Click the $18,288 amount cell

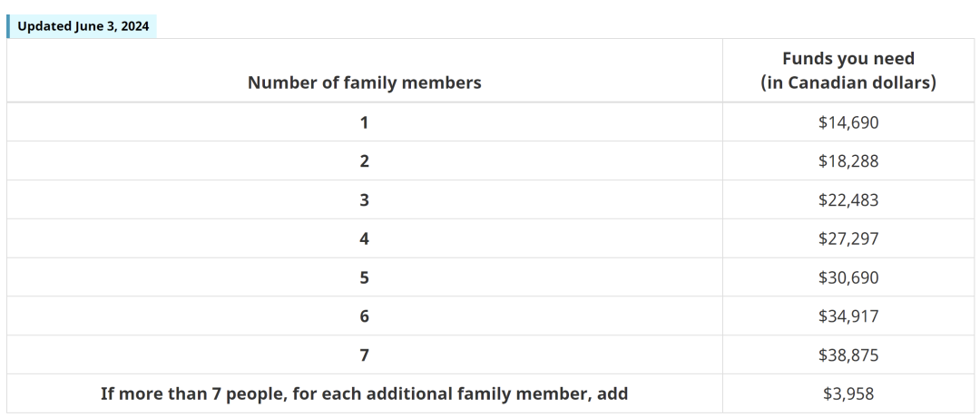pyautogui.click(x=848, y=161)
